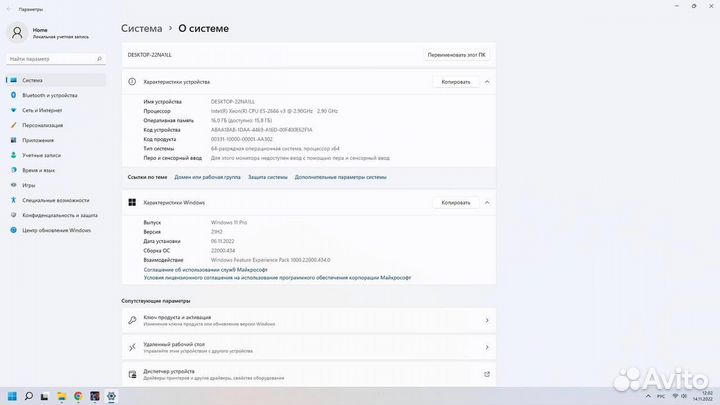Open Защита системы link
720x405 pixels.
268,177
